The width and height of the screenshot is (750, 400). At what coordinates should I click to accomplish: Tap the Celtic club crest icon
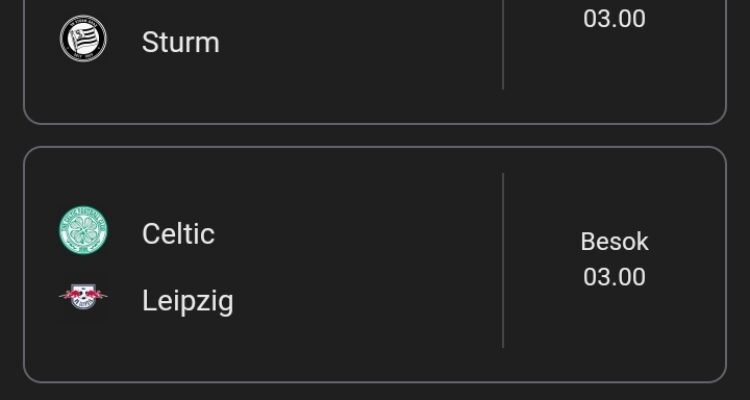pyautogui.click(x=82, y=233)
